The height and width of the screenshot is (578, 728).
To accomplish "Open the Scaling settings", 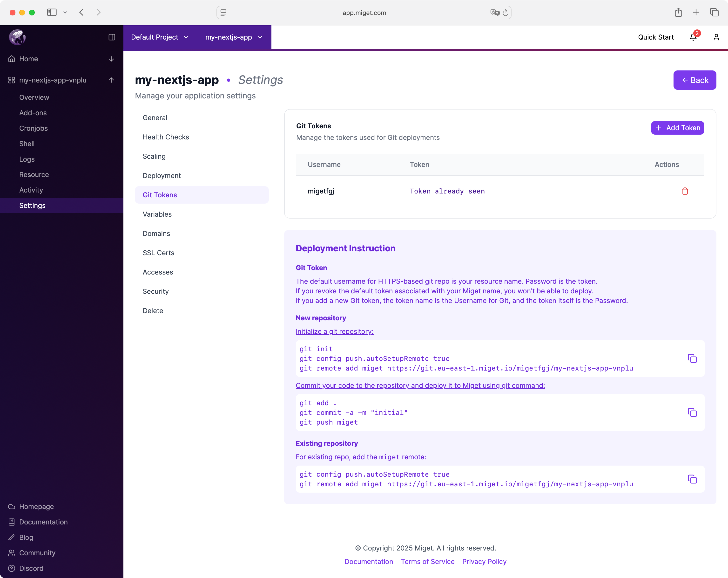I will (202, 156).
